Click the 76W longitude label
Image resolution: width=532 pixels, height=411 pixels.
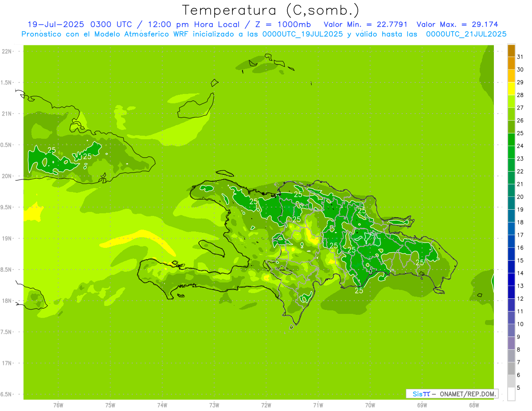(58, 405)
